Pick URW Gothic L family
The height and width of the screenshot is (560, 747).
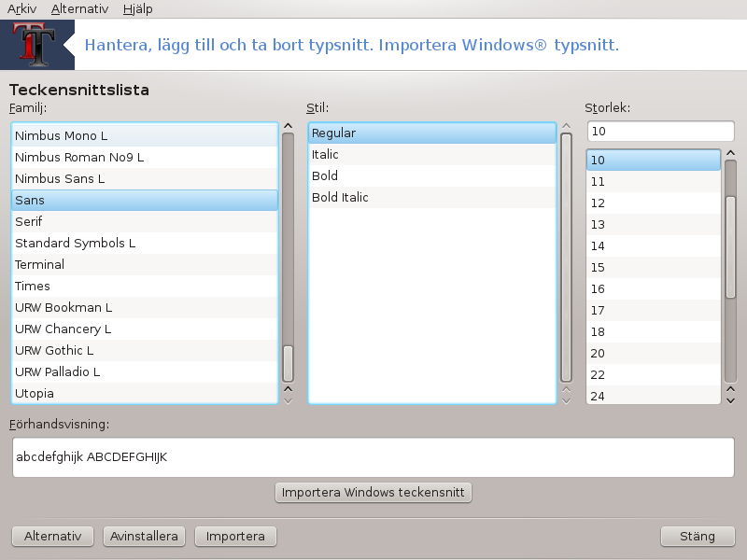145,351
